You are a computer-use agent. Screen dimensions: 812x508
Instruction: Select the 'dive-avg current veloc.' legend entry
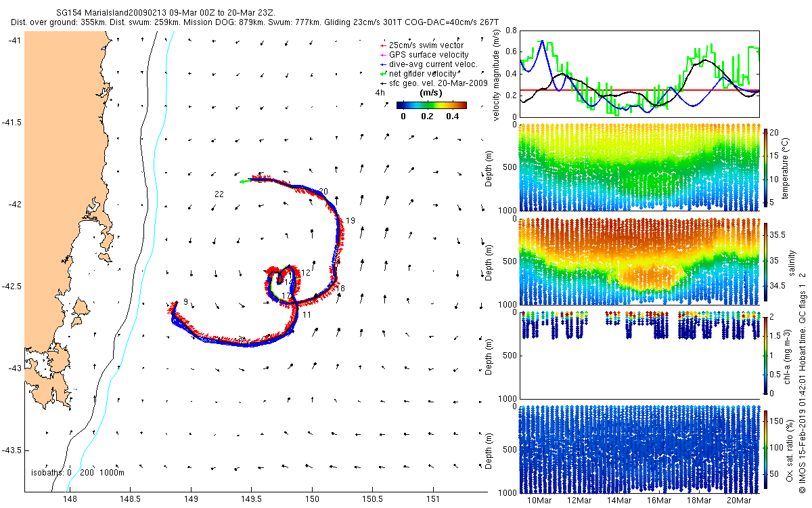[x=430, y=64]
